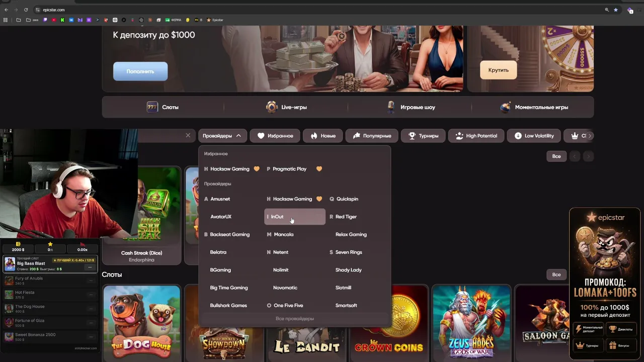Image resolution: width=644 pixels, height=362 pixels.
Task: Reload the epicstar.com page
Action: [26, 10]
